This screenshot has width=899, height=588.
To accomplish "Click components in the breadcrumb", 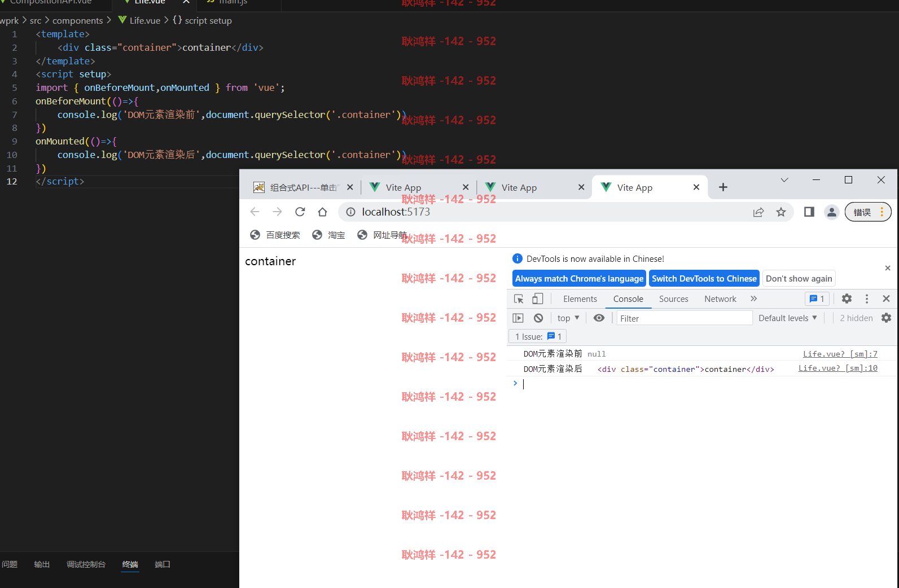I will (78, 20).
